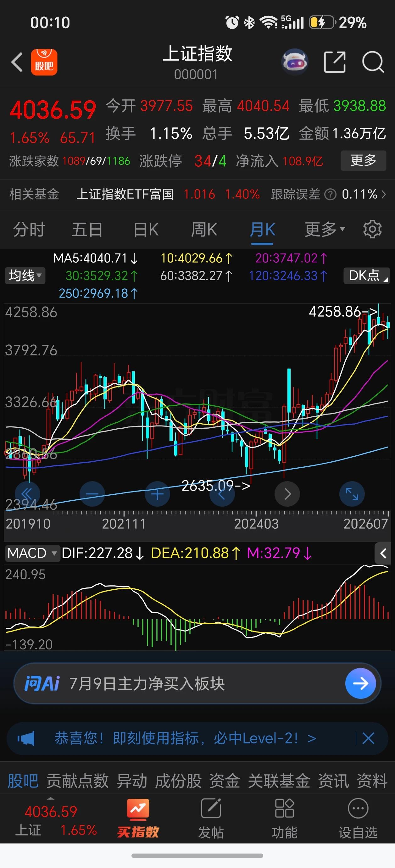This screenshot has width=395, height=868.
Task: Tap the alarm clock status icon
Action: click(232, 23)
